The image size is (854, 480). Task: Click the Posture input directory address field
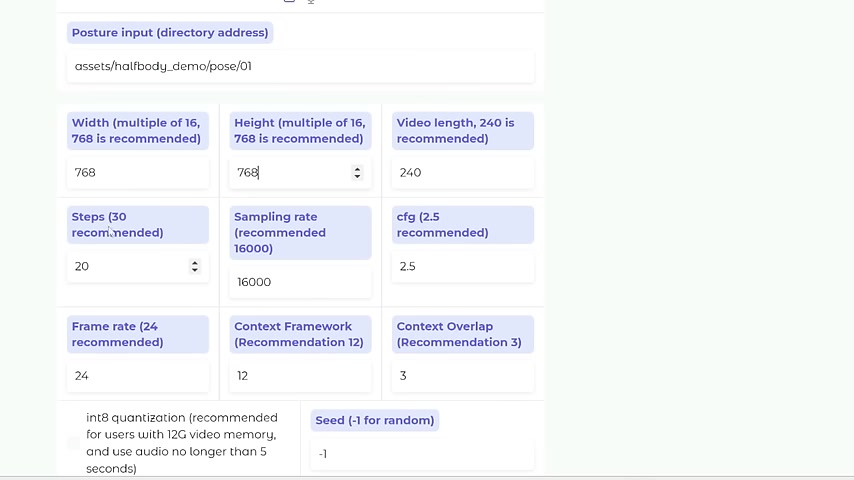coord(301,66)
